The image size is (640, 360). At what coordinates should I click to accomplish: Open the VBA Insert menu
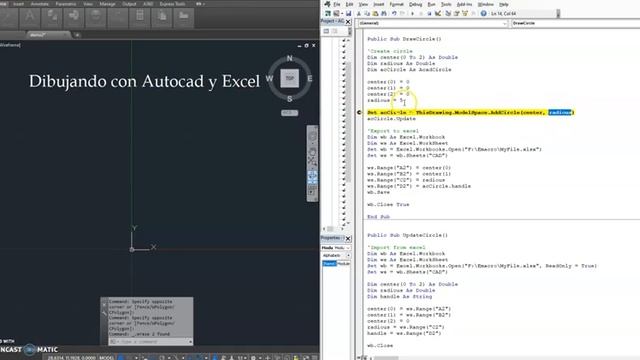tap(379, 4)
